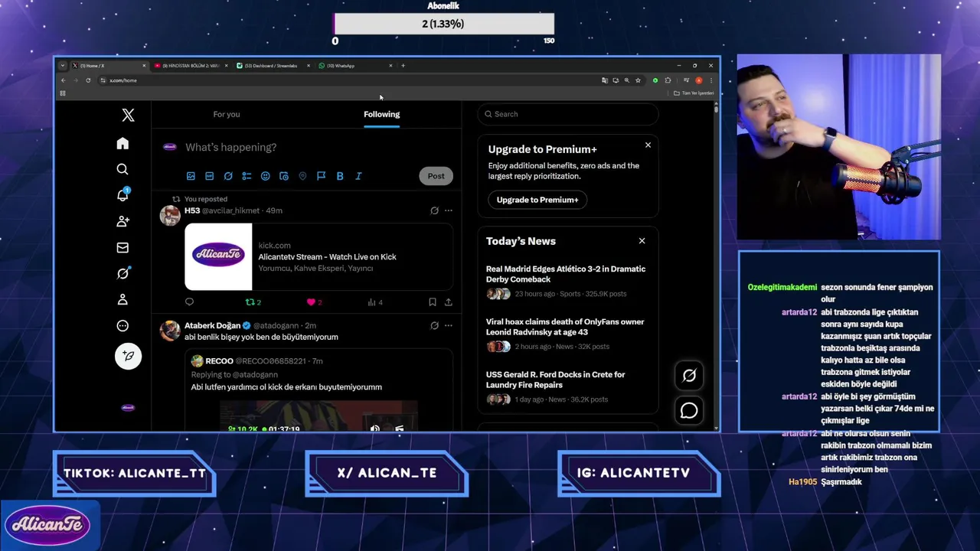Reply to H53's post

click(189, 302)
